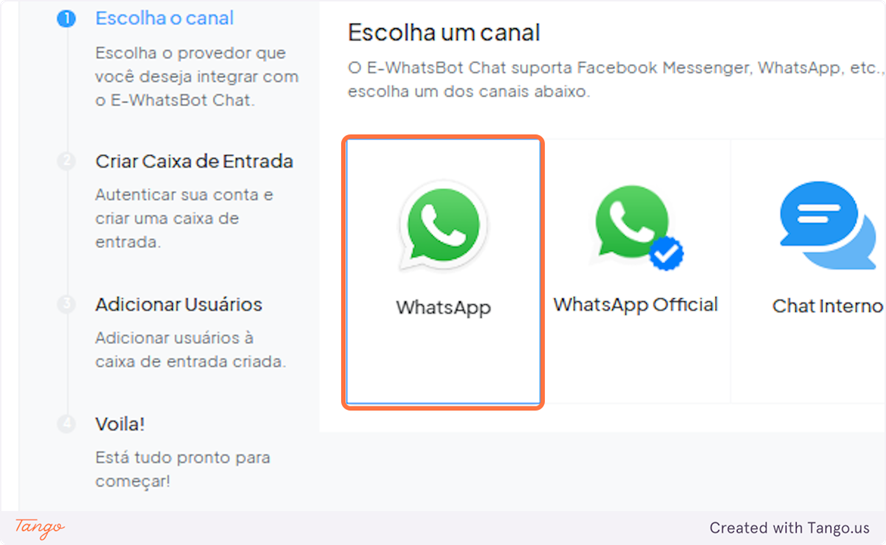Click the blue verified checkmark badge
Viewport: 886px width, 545px height.
pos(666,253)
